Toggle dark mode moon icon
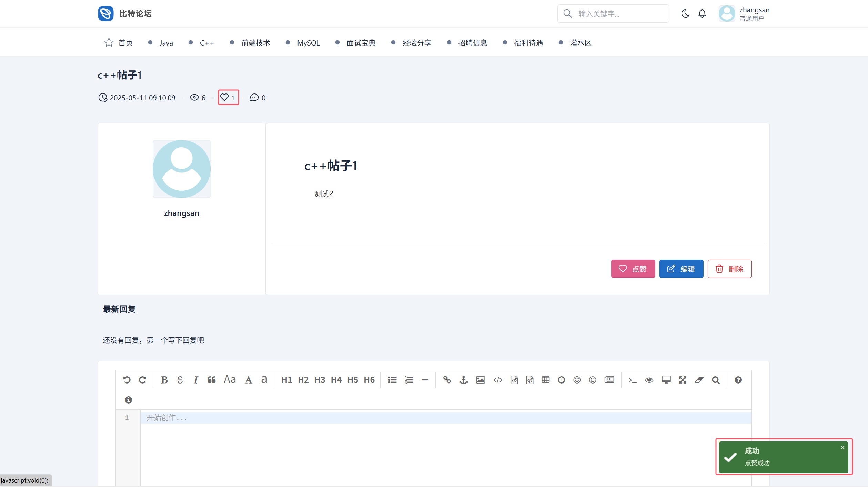 pyautogui.click(x=685, y=13)
